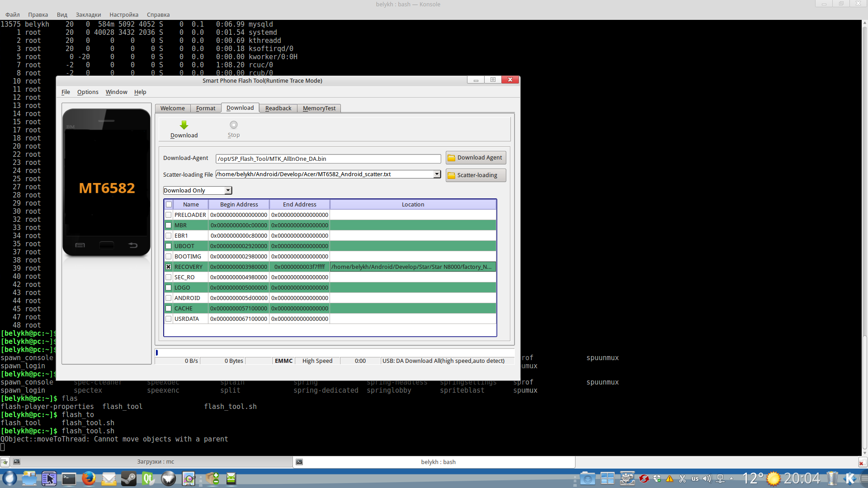Image resolution: width=868 pixels, height=488 pixels.
Task: Expand the Download Only mode dropdown
Action: [228, 191]
